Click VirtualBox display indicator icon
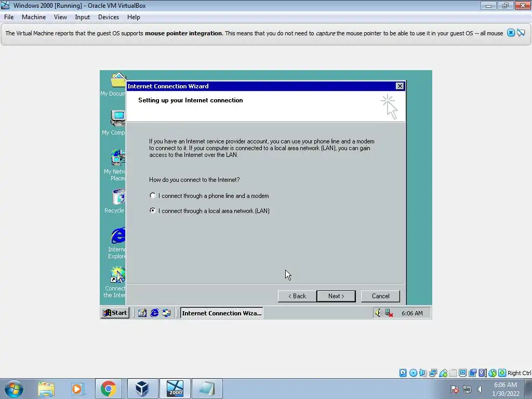Viewport: 532px width, 399px height. [462, 373]
